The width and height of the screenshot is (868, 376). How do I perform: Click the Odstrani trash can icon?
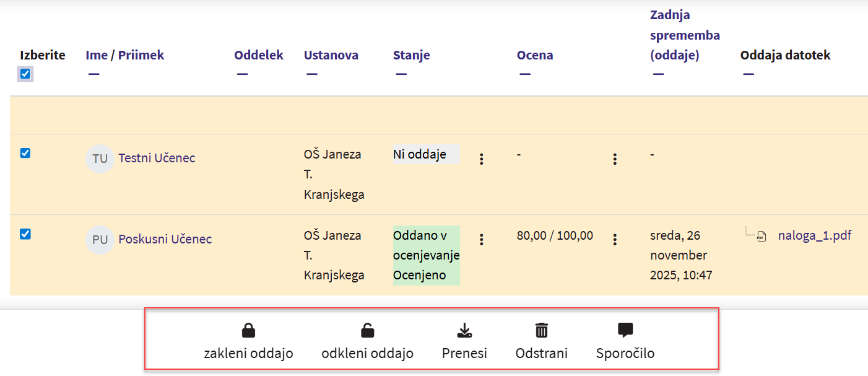(542, 331)
